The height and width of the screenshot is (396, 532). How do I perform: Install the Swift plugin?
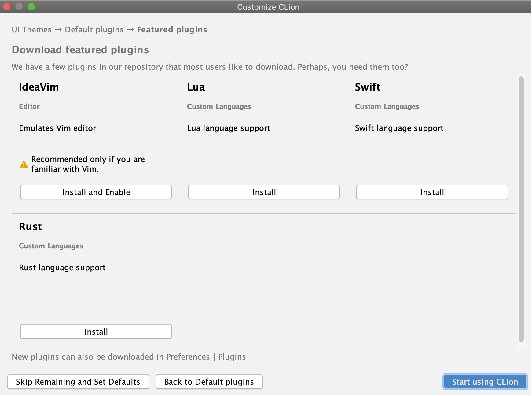pos(432,192)
